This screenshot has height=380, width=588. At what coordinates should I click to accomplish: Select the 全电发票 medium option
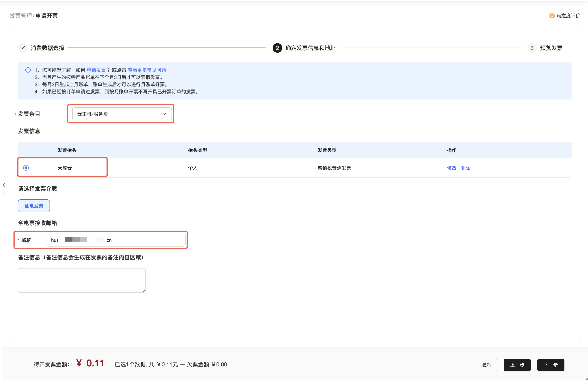(34, 206)
